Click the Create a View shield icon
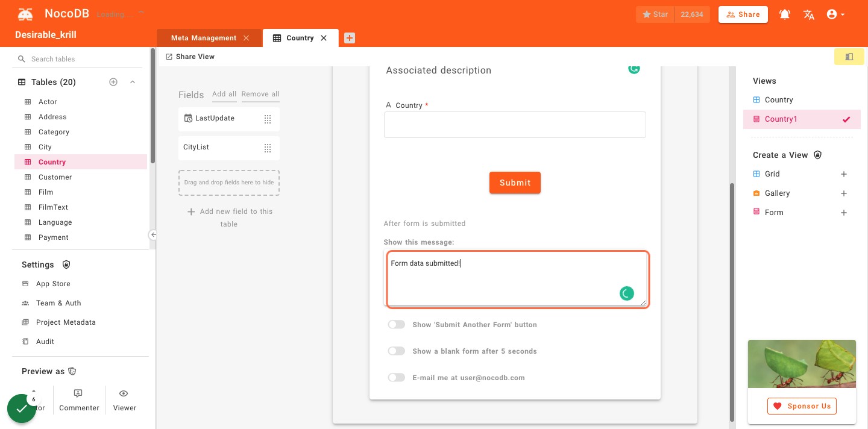868x429 pixels. [x=817, y=155]
